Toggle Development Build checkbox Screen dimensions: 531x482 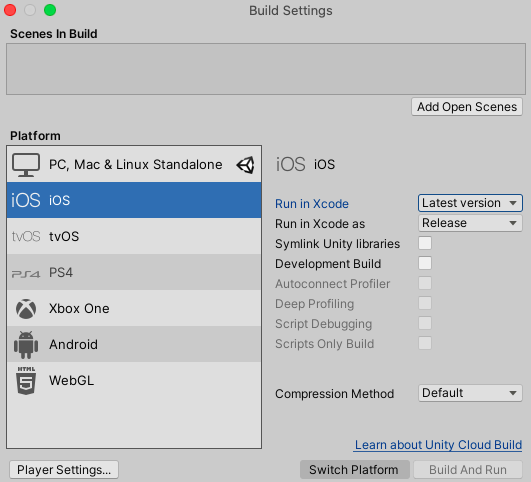coord(425,263)
